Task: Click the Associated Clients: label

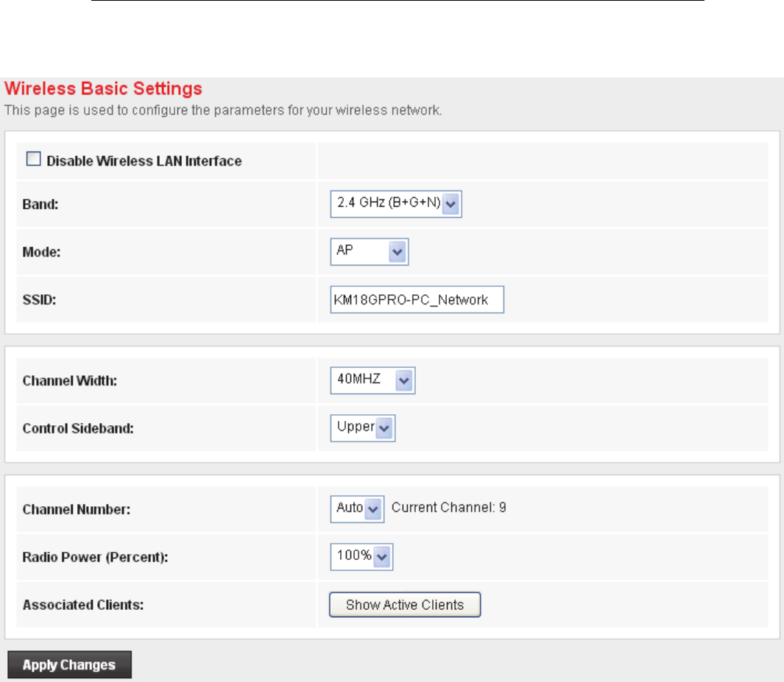Action: [x=83, y=605]
